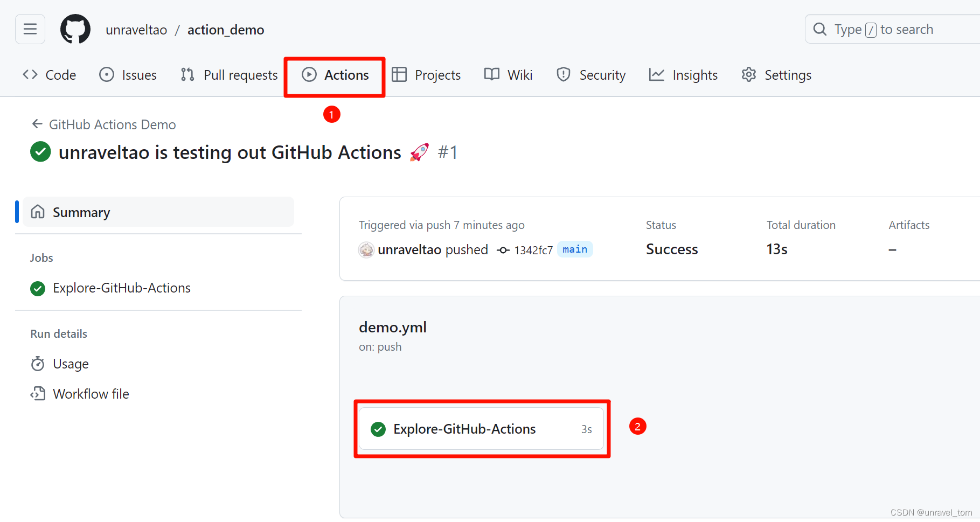Viewport: 980px width, 522px height.
Task: Switch to the Code tab
Action: pyautogui.click(x=50, y=75)
